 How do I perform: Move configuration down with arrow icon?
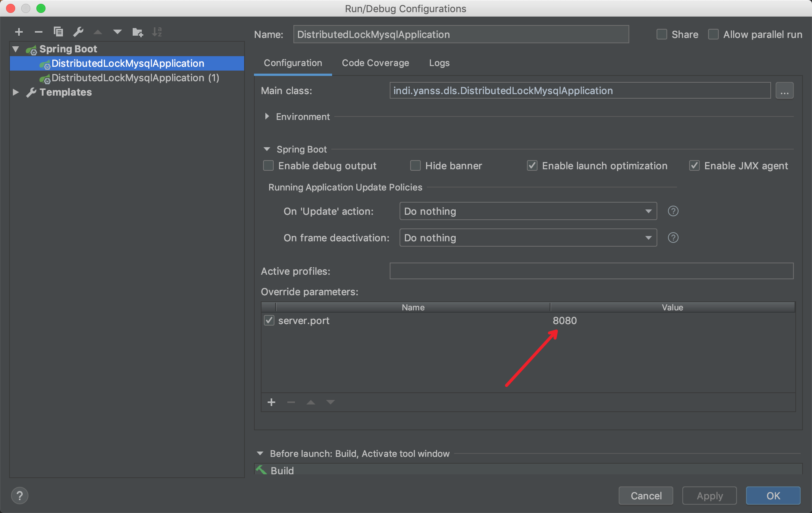pyautogui.click(x=118, y=32)
